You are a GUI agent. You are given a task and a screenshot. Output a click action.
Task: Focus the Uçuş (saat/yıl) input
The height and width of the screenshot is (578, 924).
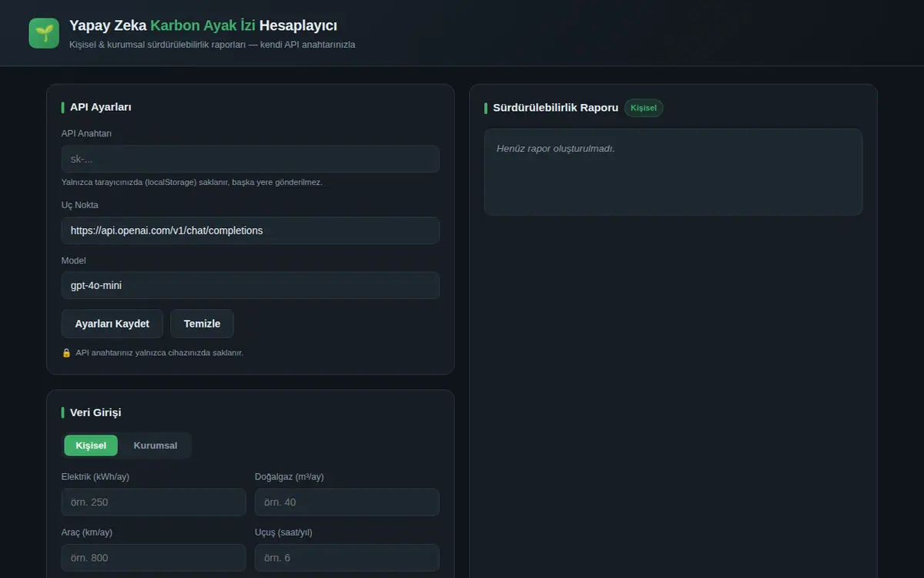(x=347, y=558)
